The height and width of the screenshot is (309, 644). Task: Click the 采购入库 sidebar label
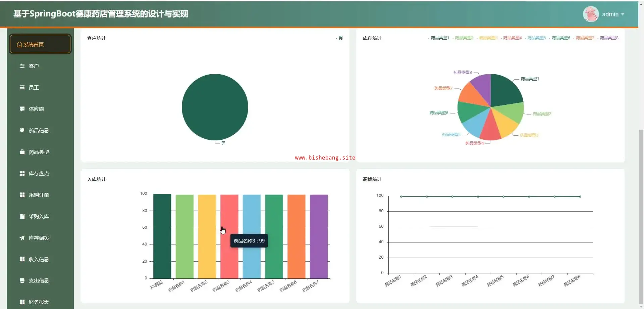click(39, 217)
